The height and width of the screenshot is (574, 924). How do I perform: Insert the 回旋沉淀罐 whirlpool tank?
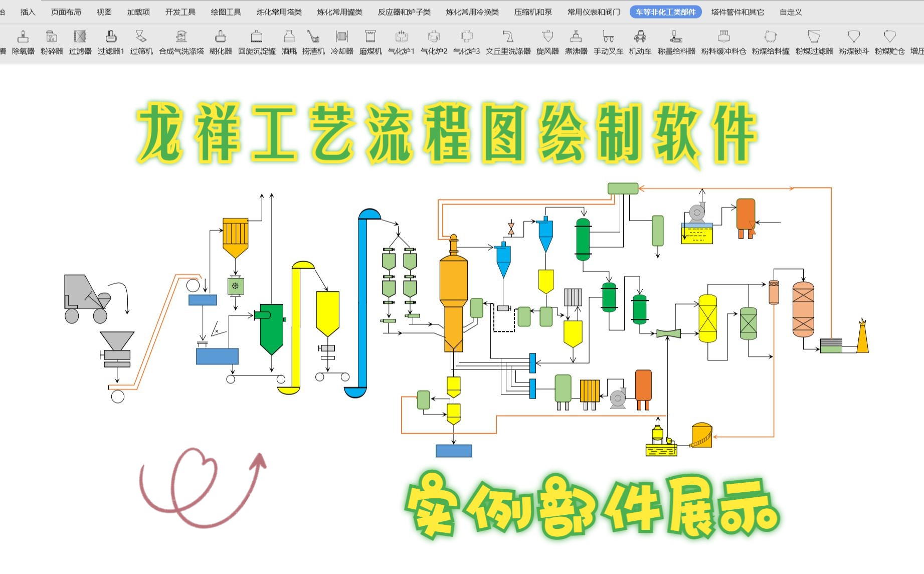[257, 42]
